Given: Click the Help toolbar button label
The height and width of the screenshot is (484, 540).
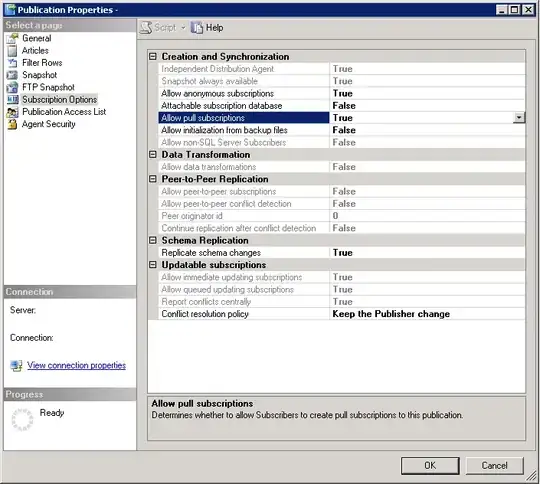Looking at the screenshot, I should tap(214, 28).
